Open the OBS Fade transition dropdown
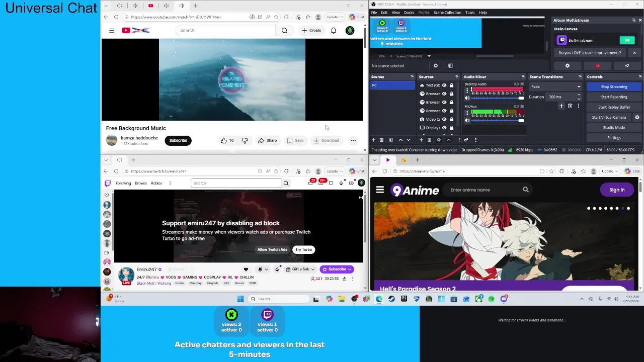The image size is (644, 362). pos(555,86)
